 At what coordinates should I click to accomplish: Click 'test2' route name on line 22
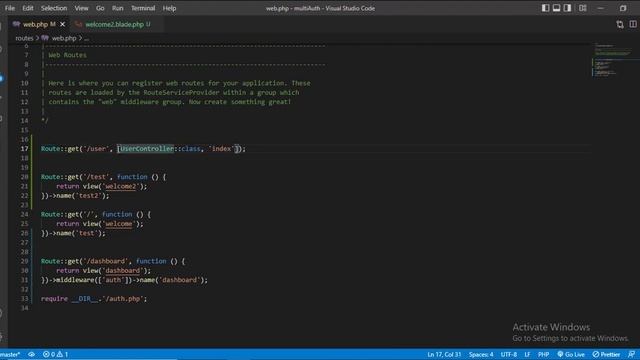pyautogui.click(x=88, y=196)
